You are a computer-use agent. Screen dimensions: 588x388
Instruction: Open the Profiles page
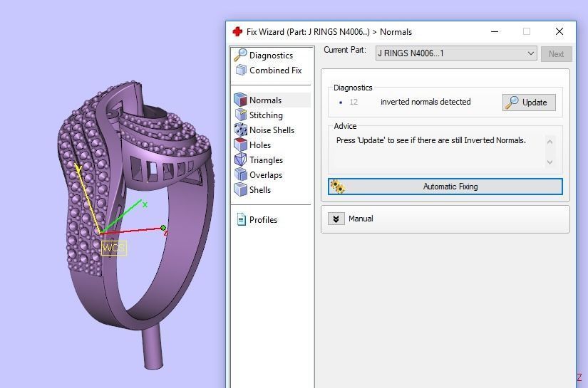(x=263, y=220)
